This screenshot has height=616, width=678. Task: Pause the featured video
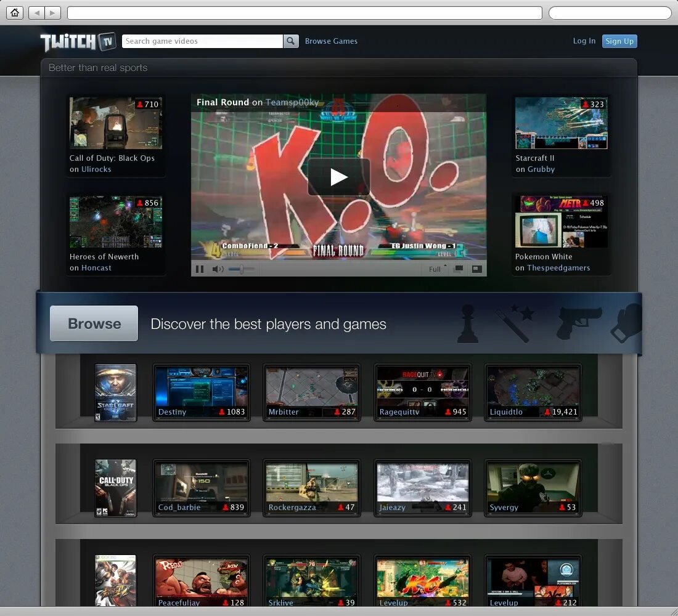coord(199,269)
